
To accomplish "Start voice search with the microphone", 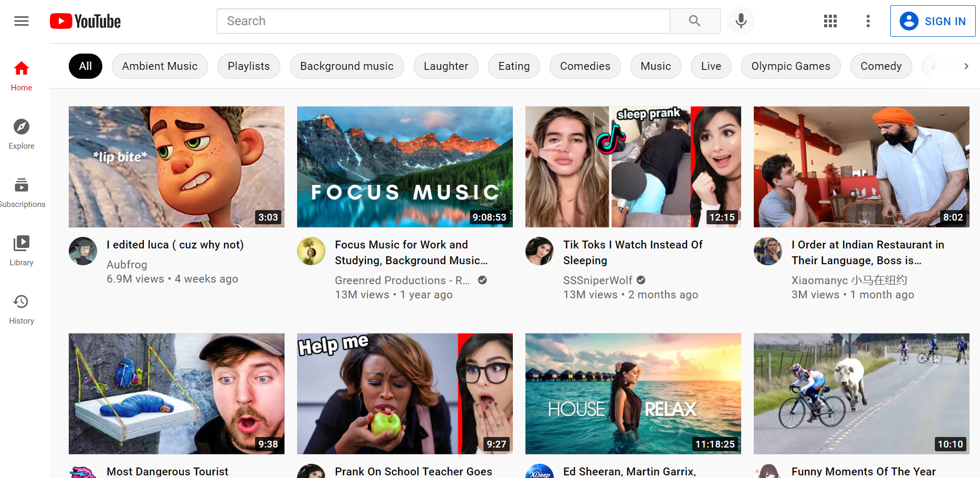I will pos(741,21).
